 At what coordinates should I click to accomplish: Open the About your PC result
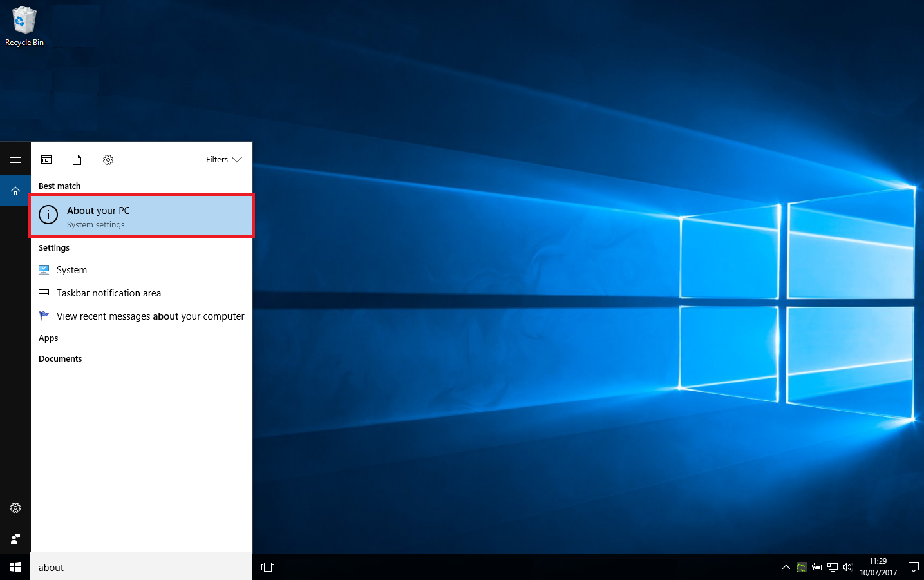coord(142,217)
